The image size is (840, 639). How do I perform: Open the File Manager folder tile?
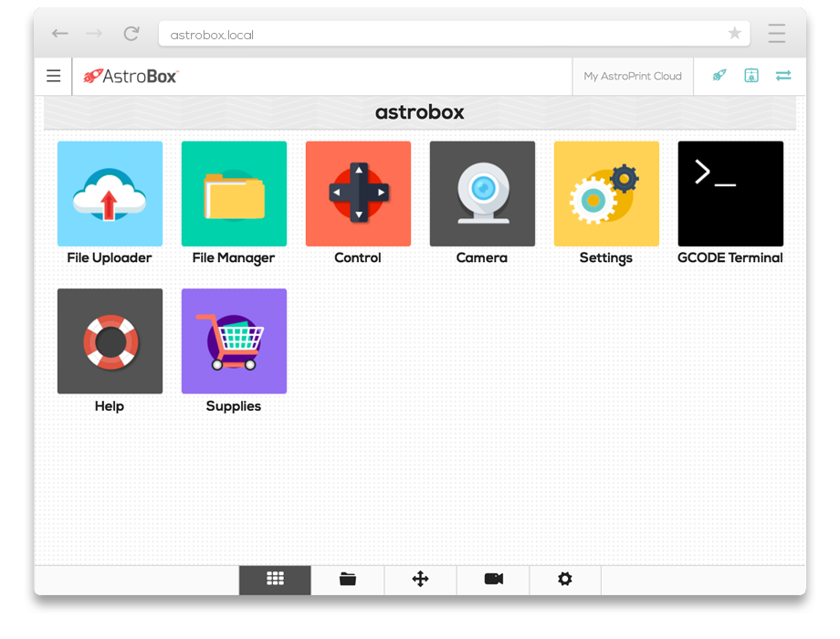(234, 194)
